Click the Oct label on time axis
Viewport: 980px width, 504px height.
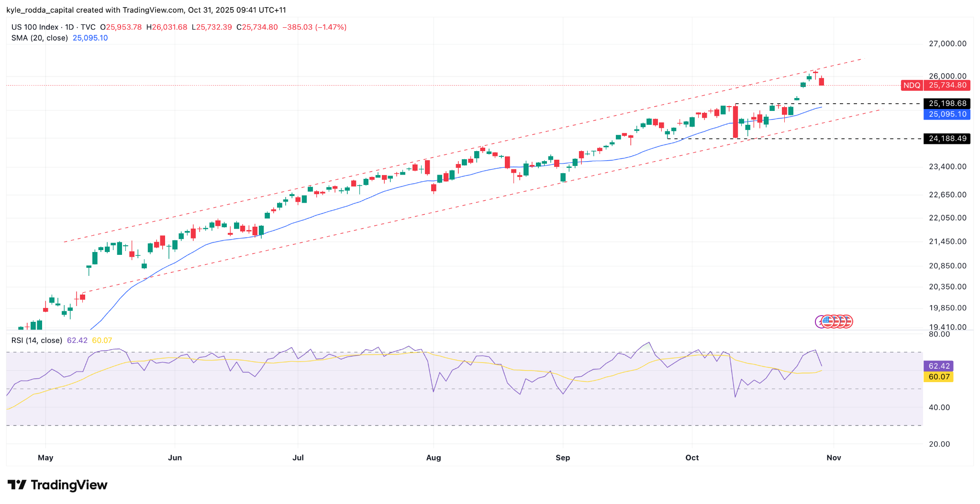[x=692, y=458]
